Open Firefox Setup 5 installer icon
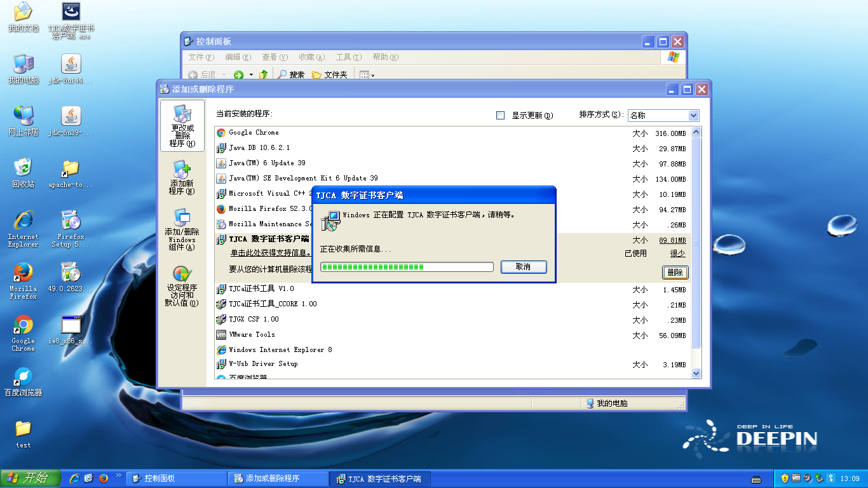This screenshot has width=868, height=488. click(x=71, y=229)
